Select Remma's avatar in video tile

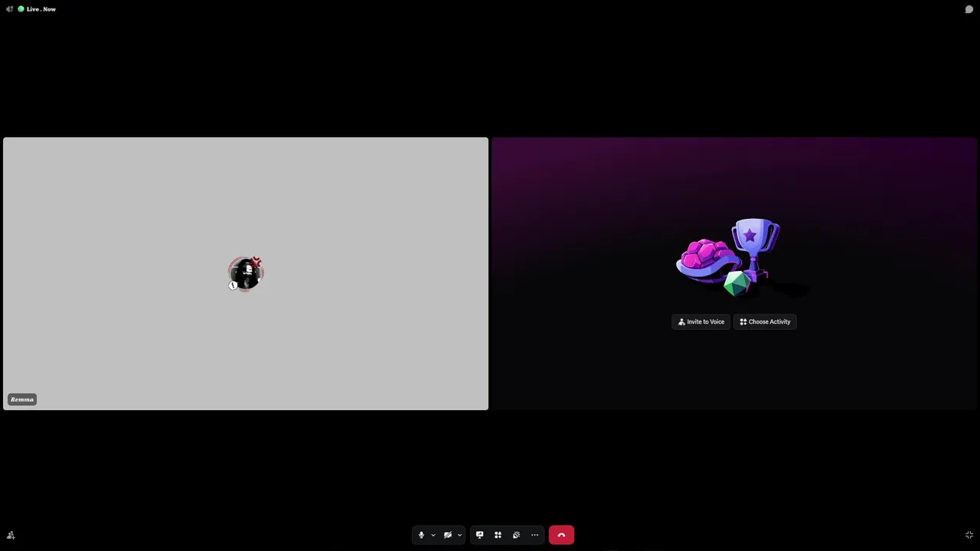[x=246, y=274]
